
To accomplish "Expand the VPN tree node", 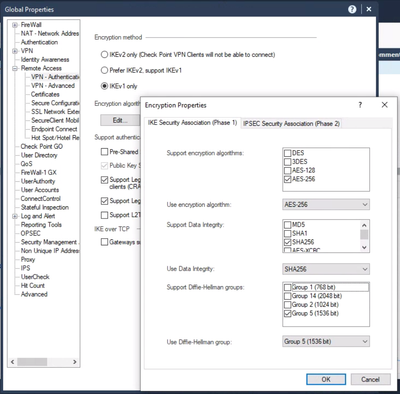I will 15,51.
